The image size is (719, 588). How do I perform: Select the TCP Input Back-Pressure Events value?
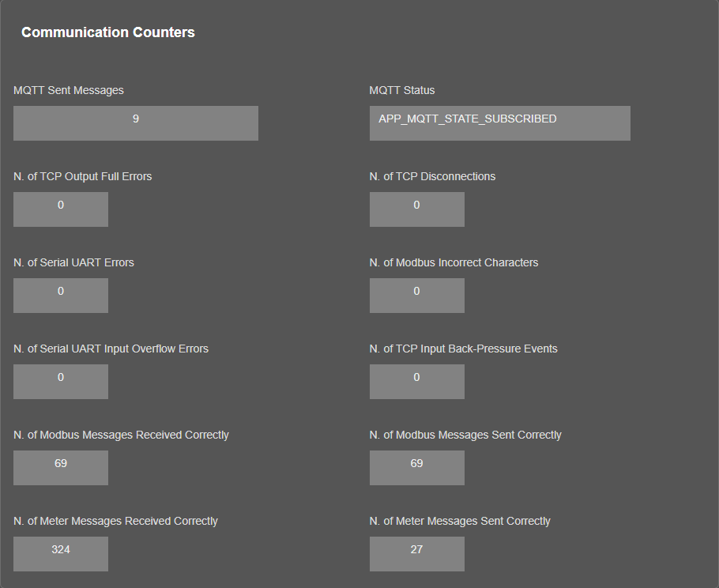[417, 382]
